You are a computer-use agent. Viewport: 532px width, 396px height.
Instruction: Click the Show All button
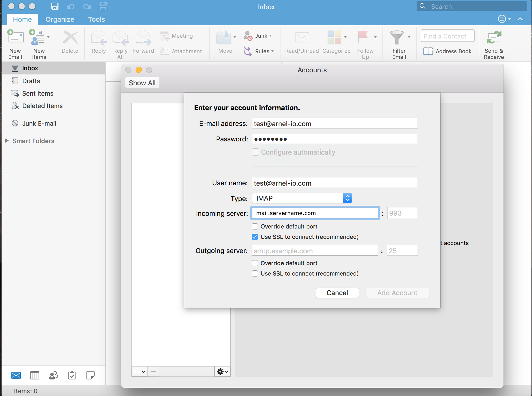click(142, 83)
